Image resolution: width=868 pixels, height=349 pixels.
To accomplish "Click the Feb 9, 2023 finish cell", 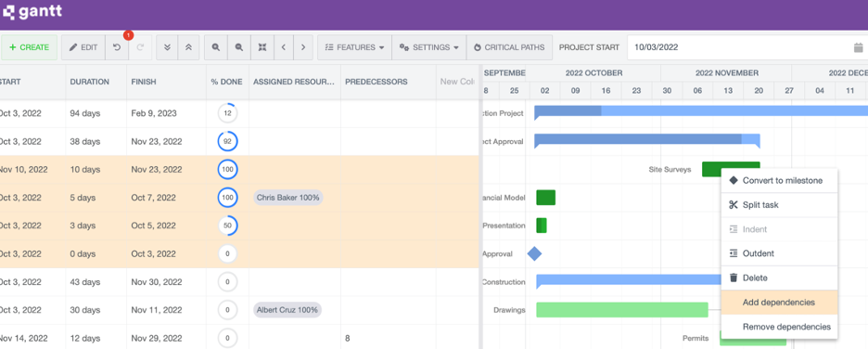I will pos(167,113).
